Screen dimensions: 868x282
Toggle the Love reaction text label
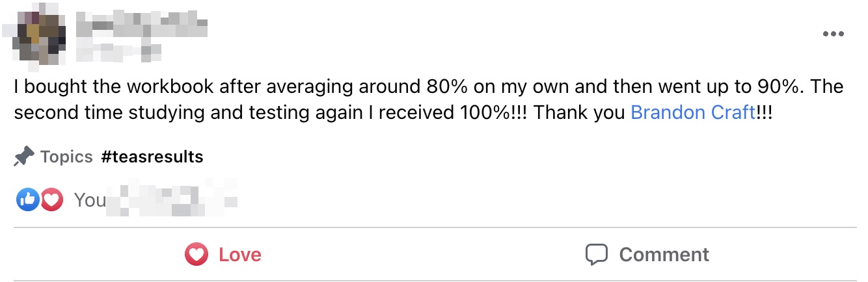(x=239, y=254)
